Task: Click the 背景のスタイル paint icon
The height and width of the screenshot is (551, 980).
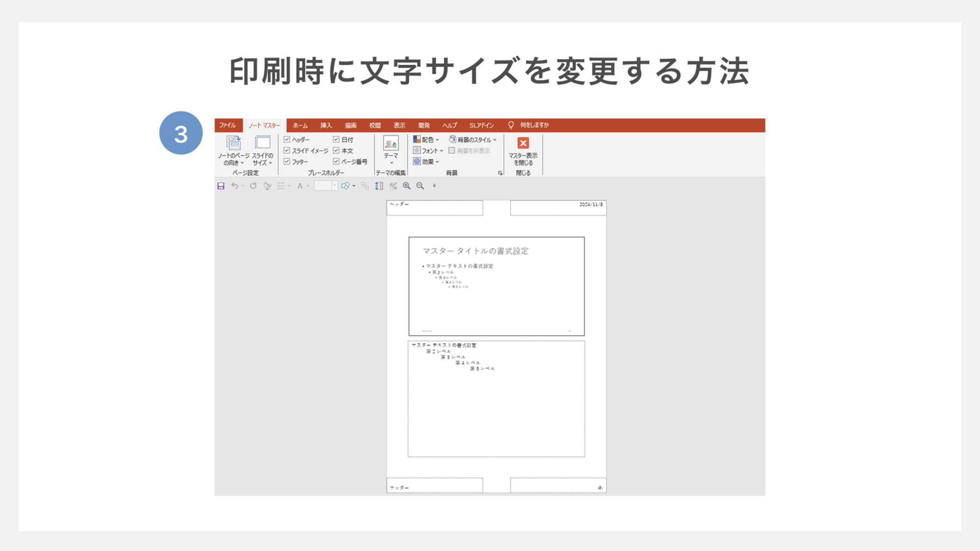Action: click(452, 139)
